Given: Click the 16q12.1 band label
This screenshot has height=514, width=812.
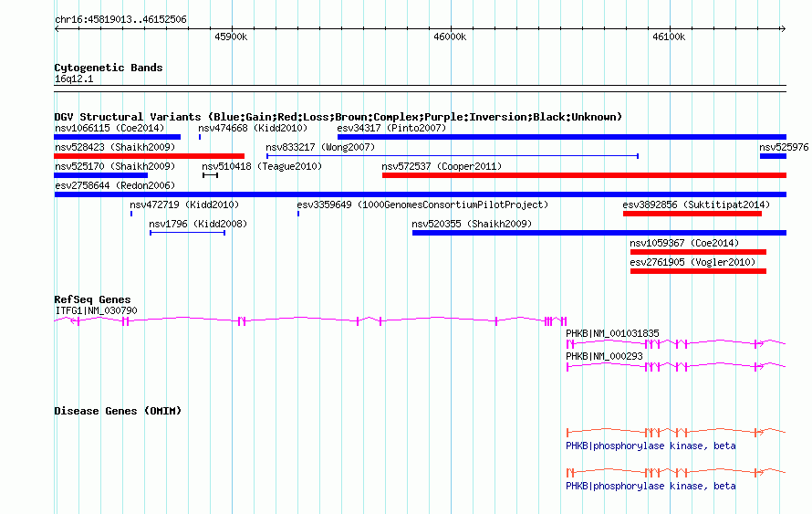Looking at the screenshot, I should point(74,79).
